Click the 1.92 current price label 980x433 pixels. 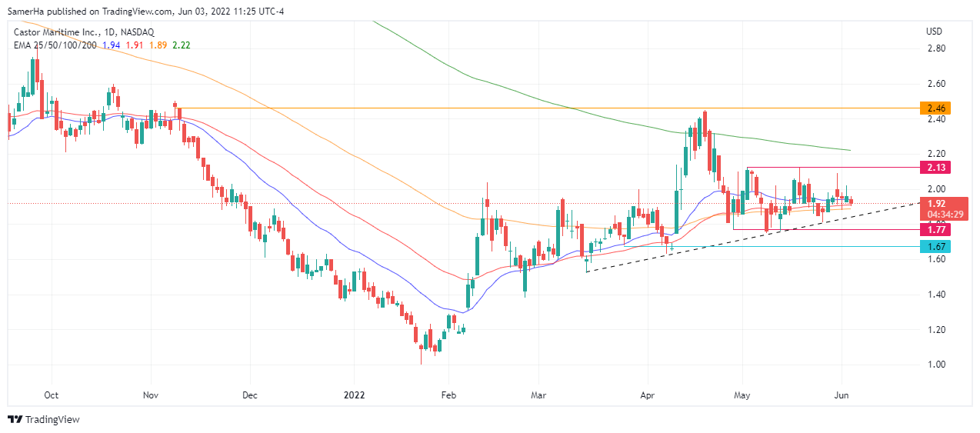tap(935, 204)
